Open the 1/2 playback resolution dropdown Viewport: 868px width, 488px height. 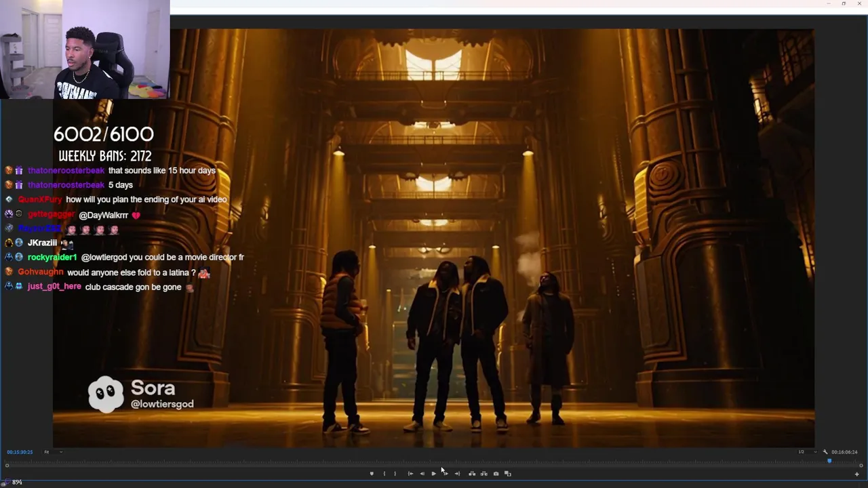click(x=806, y=452)
